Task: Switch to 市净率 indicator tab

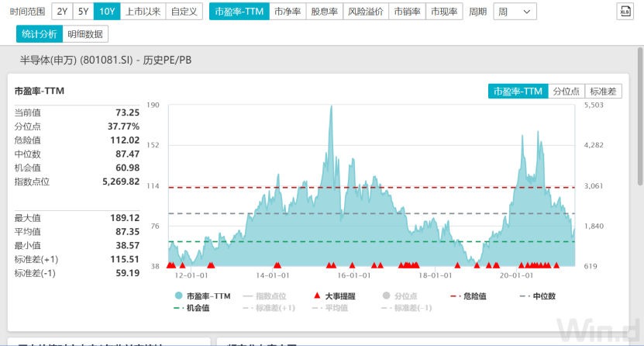Action: coord(288,12)
